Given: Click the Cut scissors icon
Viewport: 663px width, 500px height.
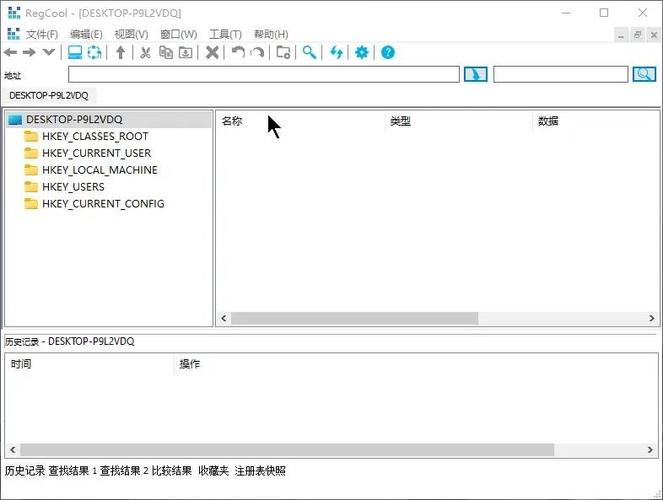Looking at the screenshot, I should click(145, 52).
